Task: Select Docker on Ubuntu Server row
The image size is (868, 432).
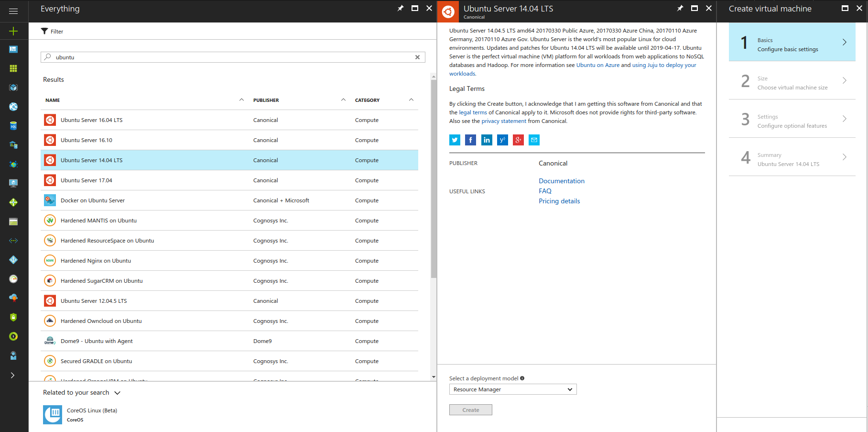Action: point(229,200)
